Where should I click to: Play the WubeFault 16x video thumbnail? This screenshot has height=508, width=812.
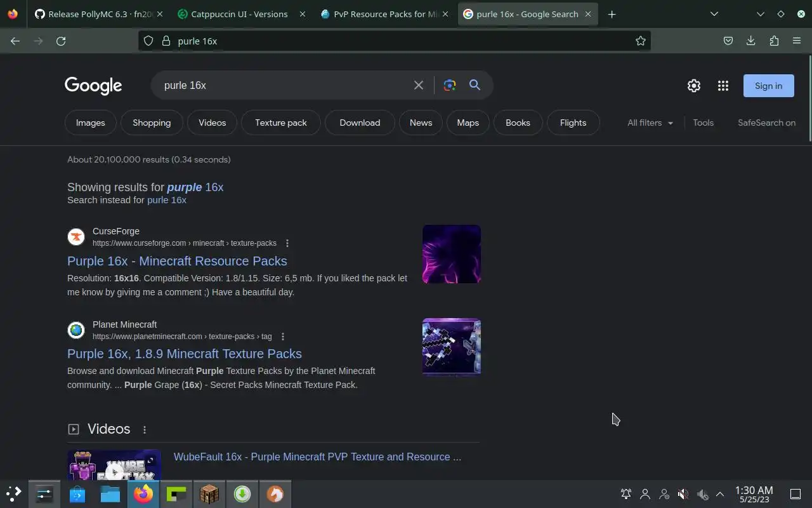point(114,466)
